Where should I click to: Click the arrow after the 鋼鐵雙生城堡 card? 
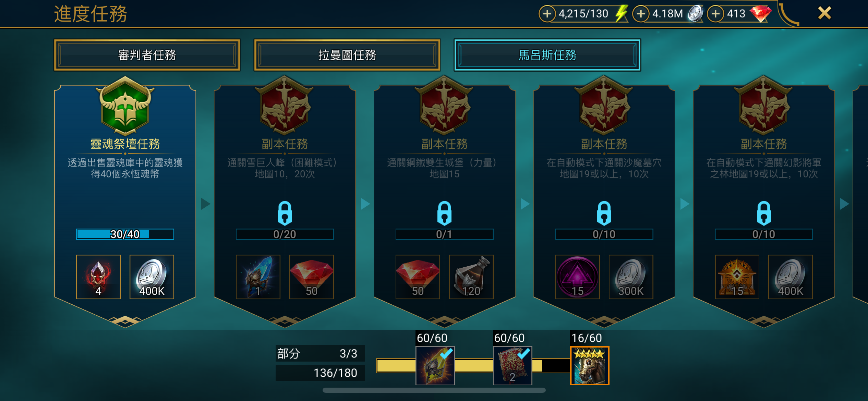pos(525,204)
